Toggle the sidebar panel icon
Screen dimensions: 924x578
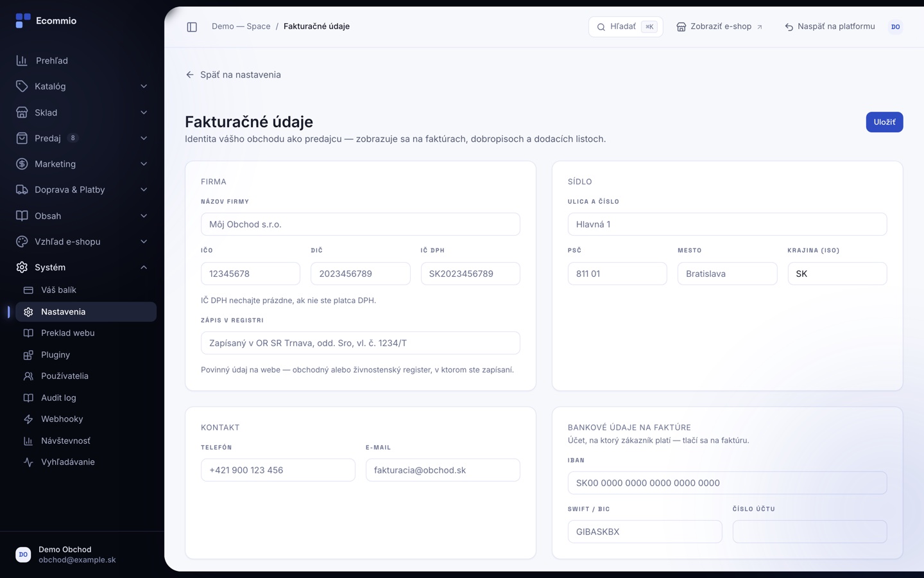[192, 27]
